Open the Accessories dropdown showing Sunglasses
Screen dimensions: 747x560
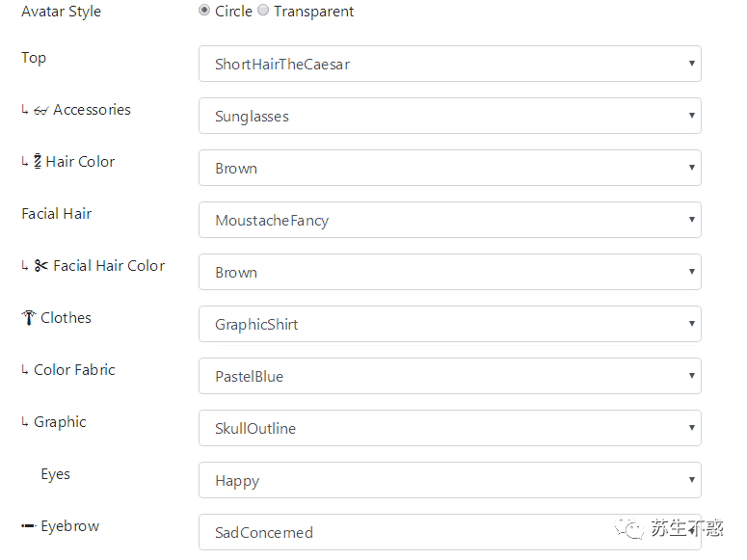(449, 117)
